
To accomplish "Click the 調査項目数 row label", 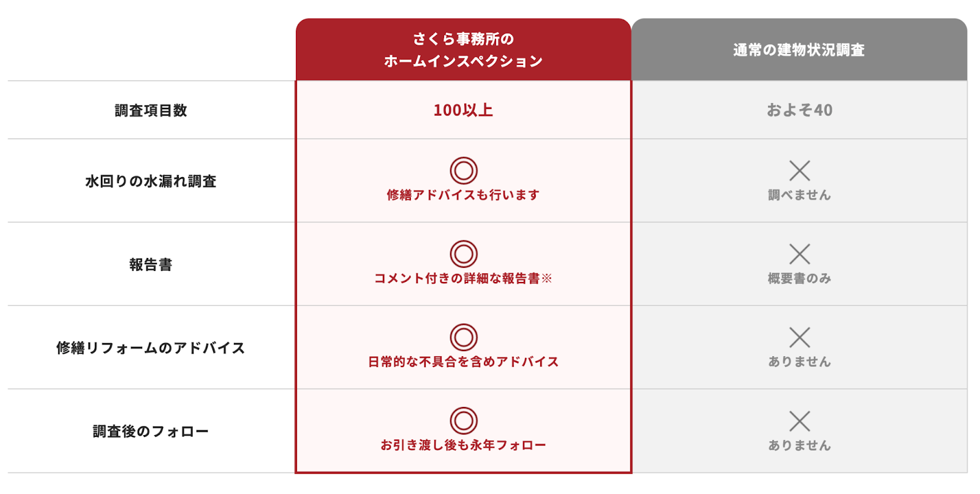I will point(151,110).
